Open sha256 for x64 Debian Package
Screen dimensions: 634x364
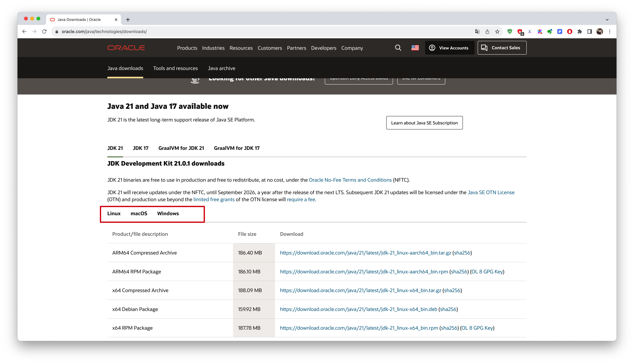(448, 309)
